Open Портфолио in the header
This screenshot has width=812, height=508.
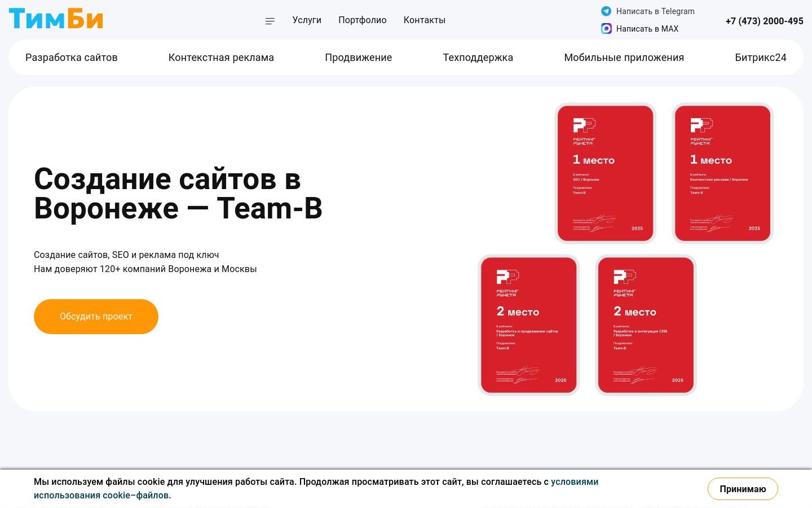[363, 20]
